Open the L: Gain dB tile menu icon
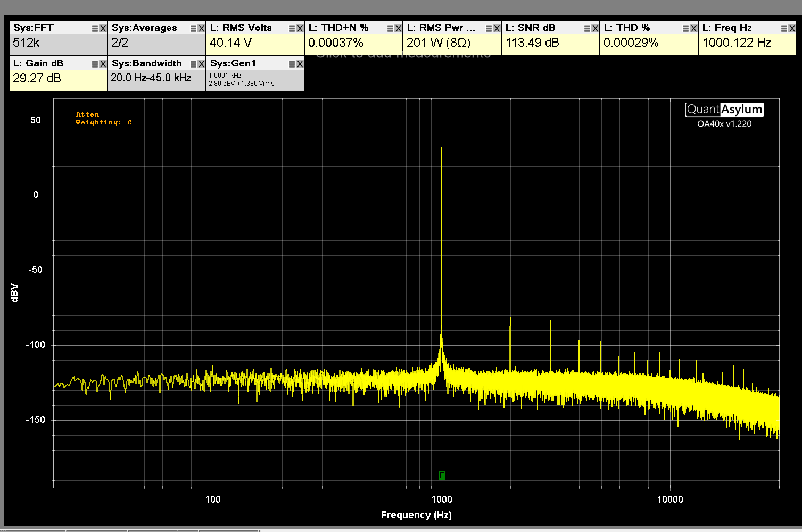This screenshot has width=802, height=532. [x=95, y=64]
